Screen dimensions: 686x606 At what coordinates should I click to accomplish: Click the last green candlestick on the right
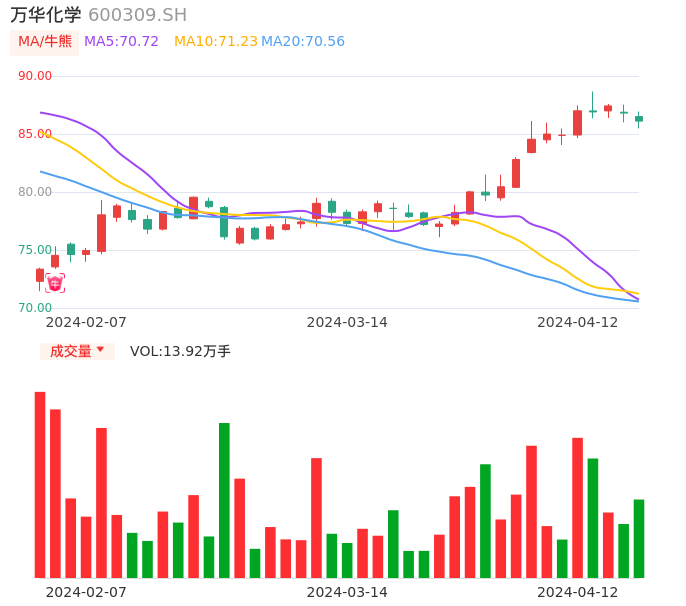[x=639, y=119]
